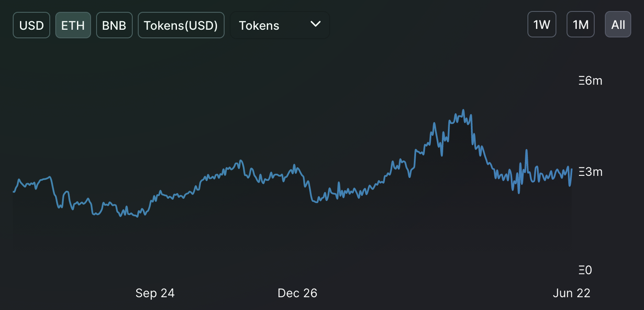The image size is (644, 310).
Task: Click the Sep 24 date label
Action: coord(155,293)
